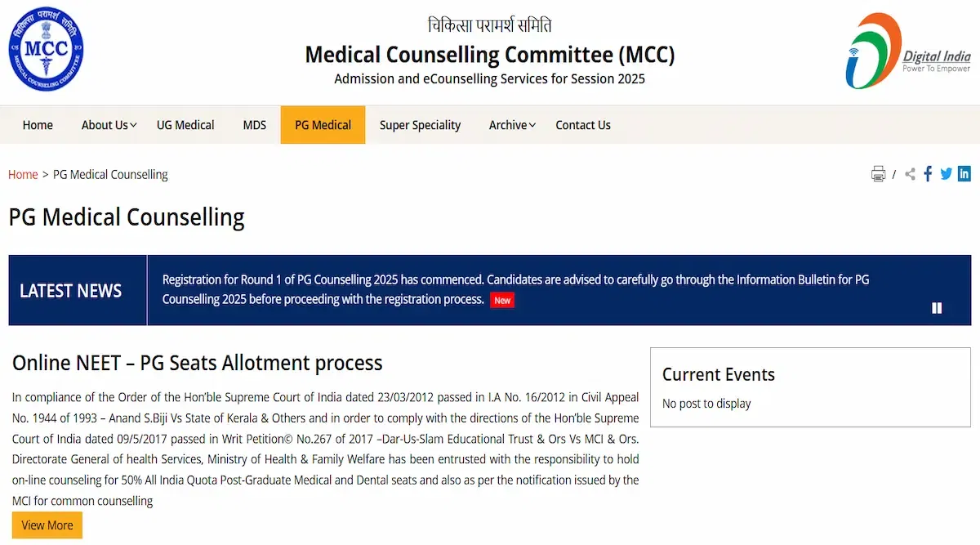Share page on LinkedIn
The height and width of the screenshot is (545, 980).
click(x=964, y=173)
